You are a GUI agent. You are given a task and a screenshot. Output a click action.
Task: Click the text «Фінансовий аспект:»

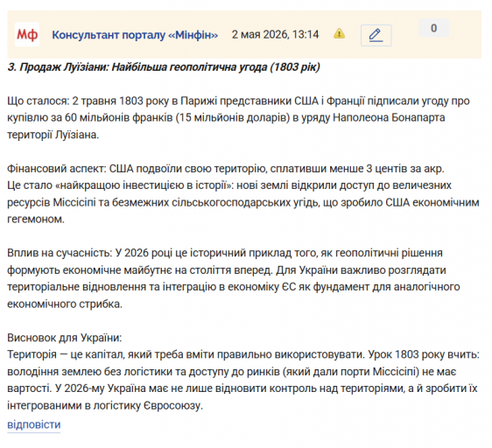coord(57,169)
